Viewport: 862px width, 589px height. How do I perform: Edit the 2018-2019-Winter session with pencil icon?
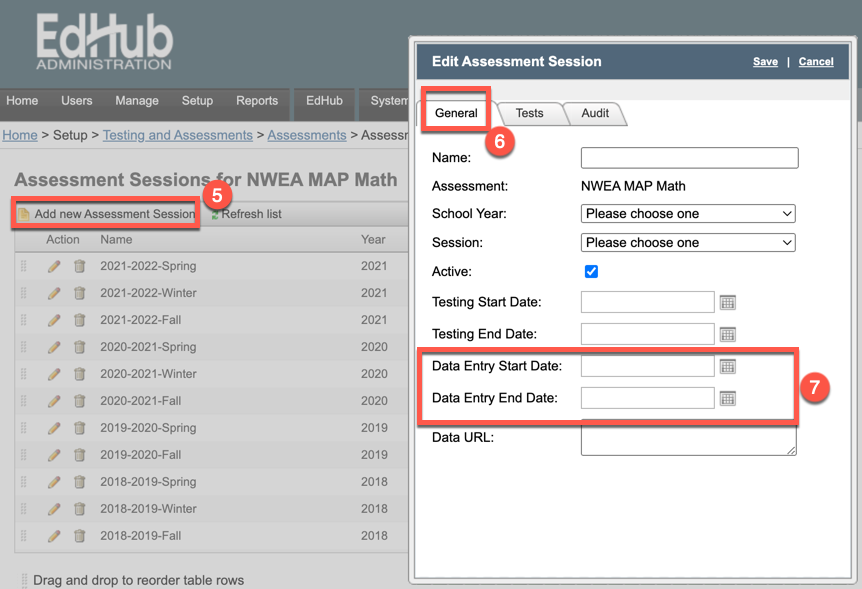click(54, 509)
